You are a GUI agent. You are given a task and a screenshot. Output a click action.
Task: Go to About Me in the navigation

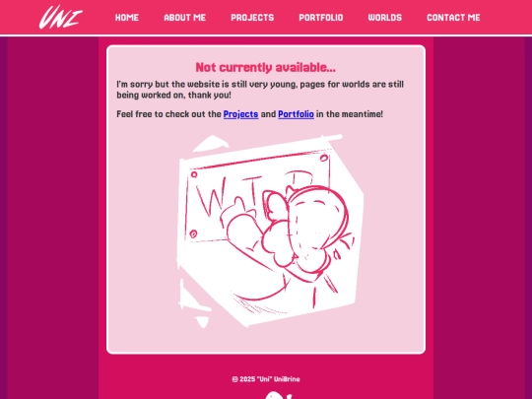(x=185, y=18)
